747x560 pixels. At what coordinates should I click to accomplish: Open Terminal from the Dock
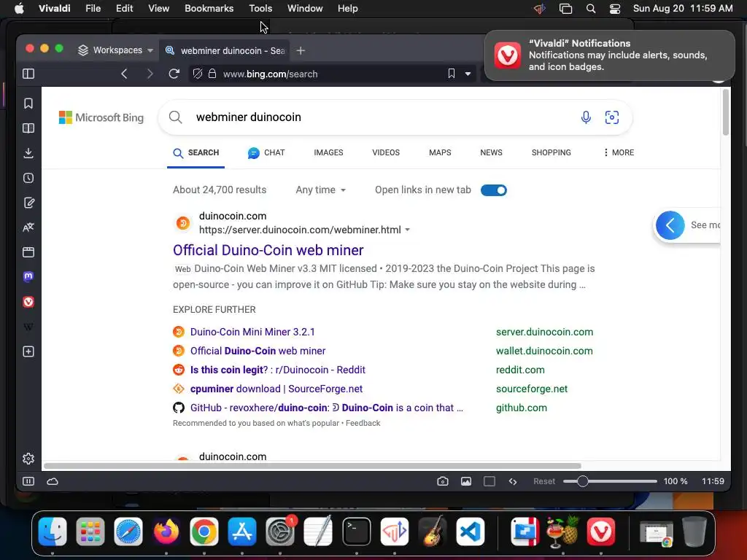[356, 531]
